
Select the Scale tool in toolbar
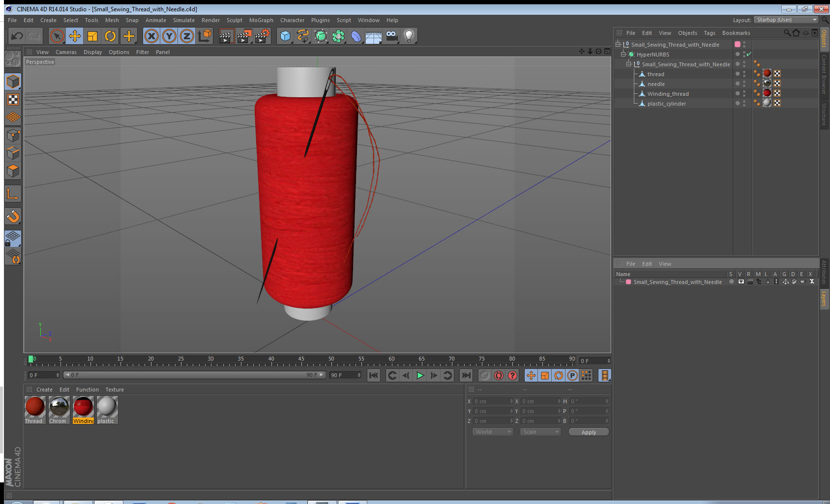[x=92, y=36]
